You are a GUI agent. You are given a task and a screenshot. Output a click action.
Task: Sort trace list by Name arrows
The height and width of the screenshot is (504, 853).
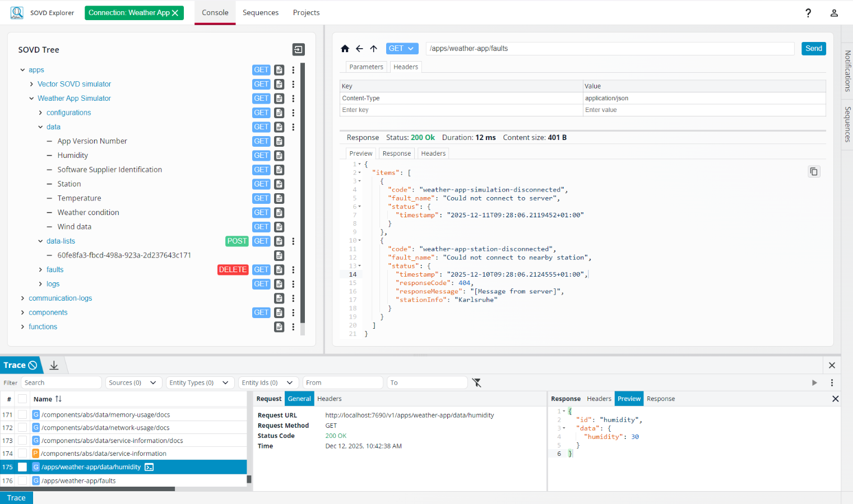[x=58, y=399]
